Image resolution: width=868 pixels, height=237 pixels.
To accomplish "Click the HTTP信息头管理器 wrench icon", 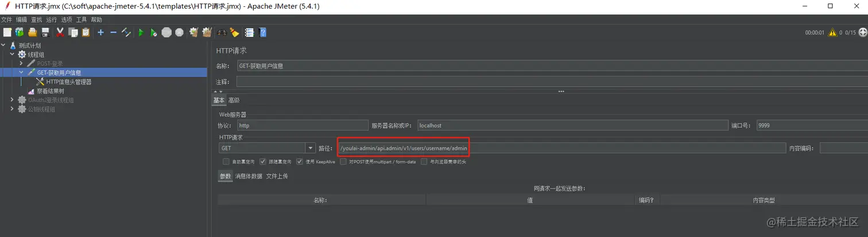I will click(40, 82).
